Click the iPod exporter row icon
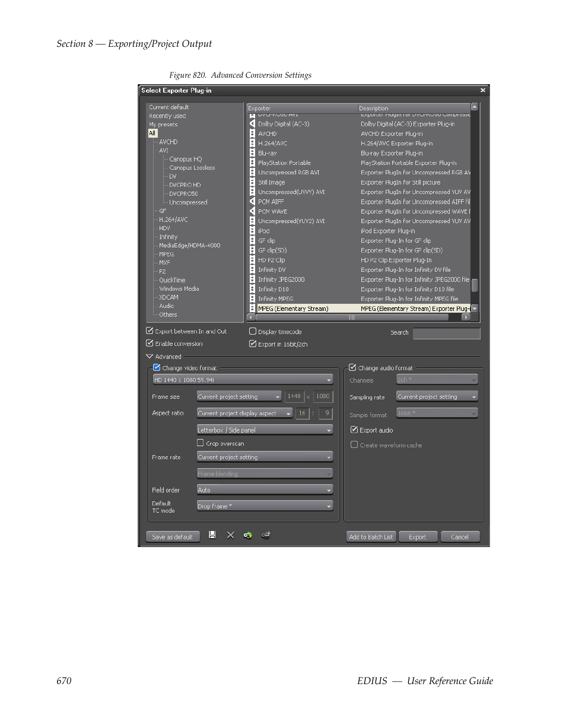The image size is (566, 728). (x=252, y=231)
